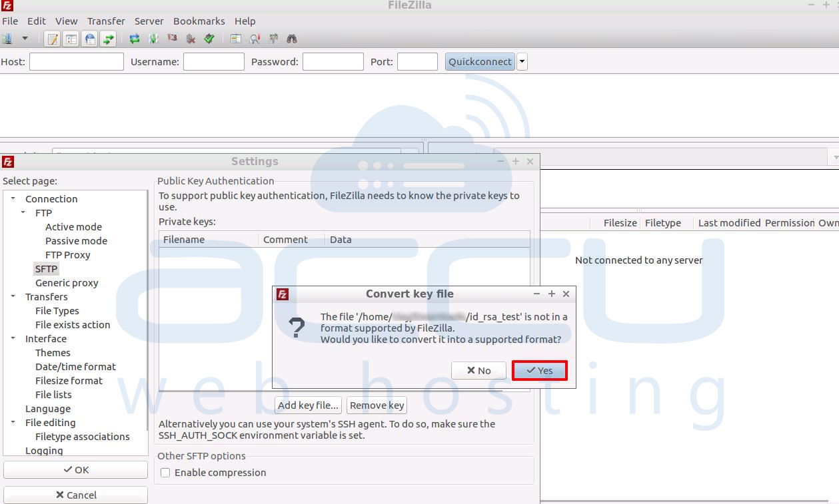Image resolution: width=839 pixels, height=504 pixels.
Task: Click the Comment column header in keys list
Action: (291, 240)
